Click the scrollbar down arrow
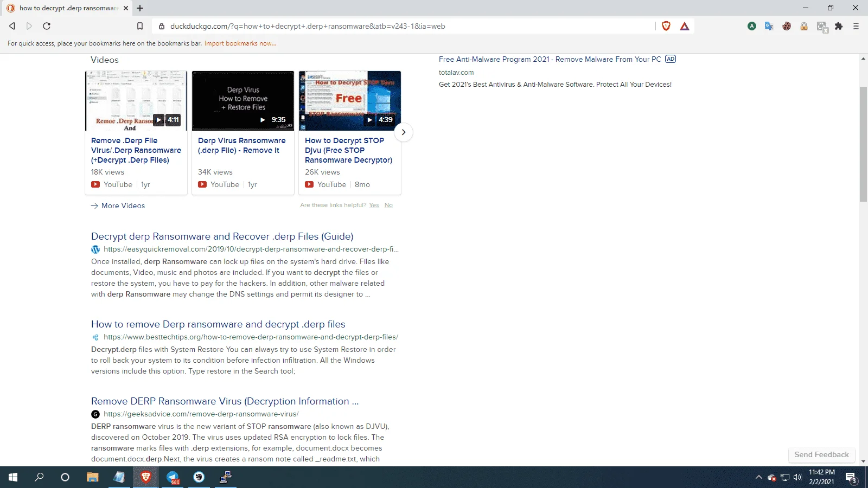Viewport: 868px width, 488px height. pos(863,461)
